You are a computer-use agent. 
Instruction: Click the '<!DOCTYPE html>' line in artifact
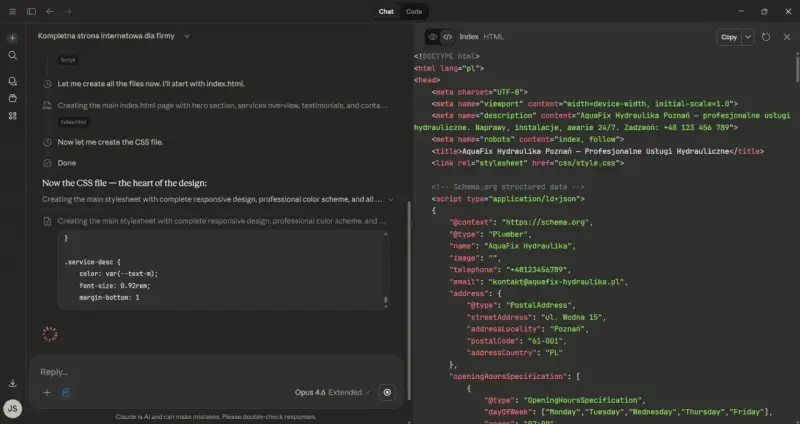point(447,56)
